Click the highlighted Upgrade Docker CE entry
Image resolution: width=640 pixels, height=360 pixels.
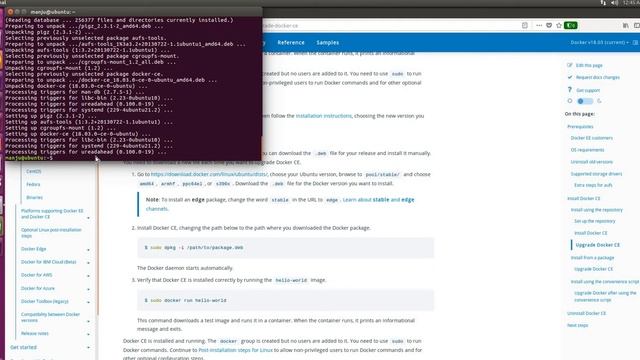(598, 245)
